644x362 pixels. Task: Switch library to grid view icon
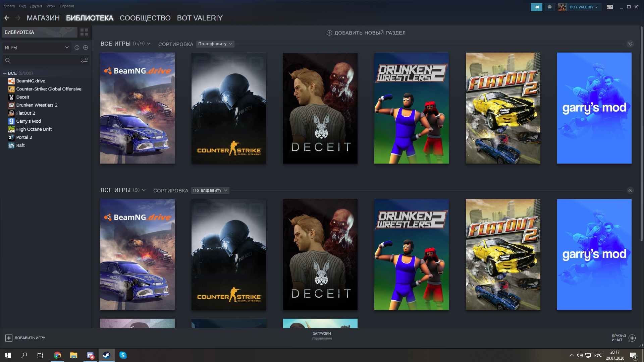[84, 32]
